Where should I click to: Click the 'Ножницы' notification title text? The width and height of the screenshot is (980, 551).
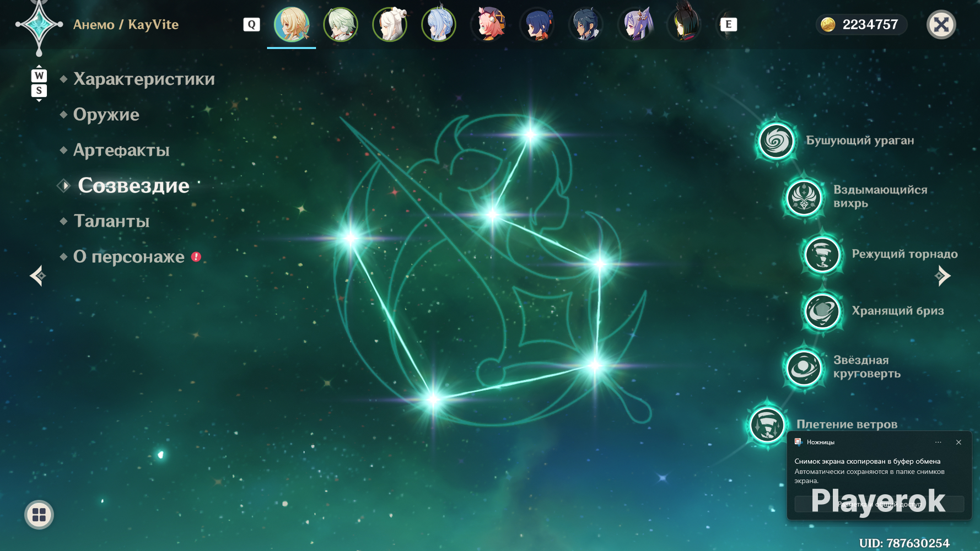pos(820,442)
